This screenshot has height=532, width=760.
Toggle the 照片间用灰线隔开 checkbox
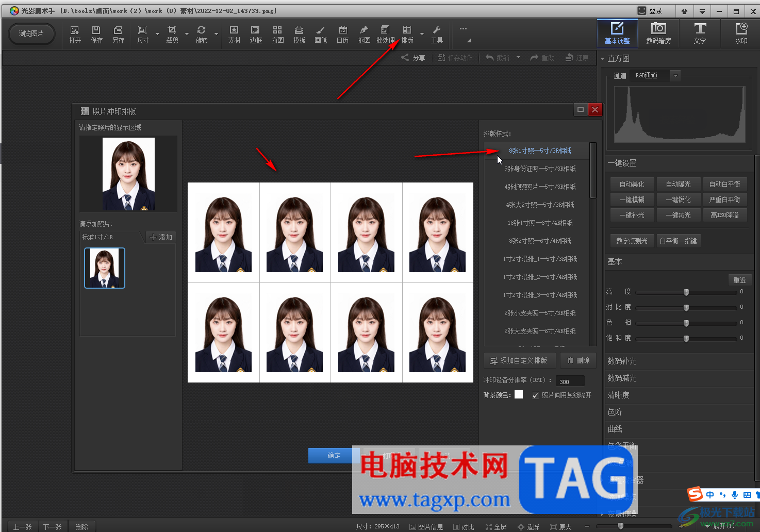(536, 395)
